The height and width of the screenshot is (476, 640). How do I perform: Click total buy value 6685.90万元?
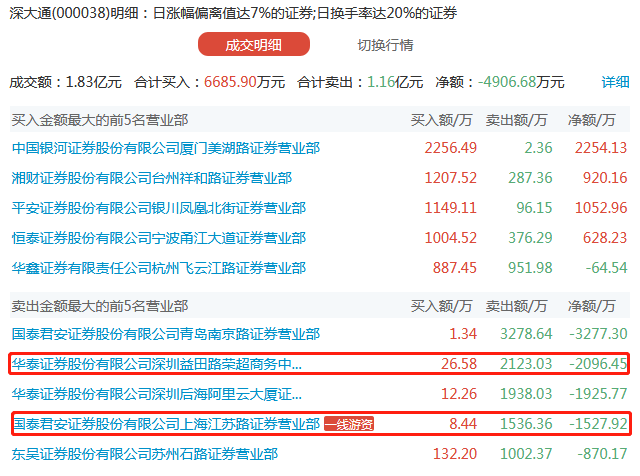(x=244, y=82)
